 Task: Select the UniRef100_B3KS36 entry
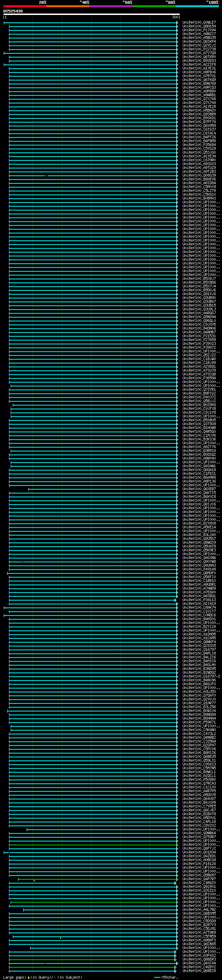[x=199, y=439]
